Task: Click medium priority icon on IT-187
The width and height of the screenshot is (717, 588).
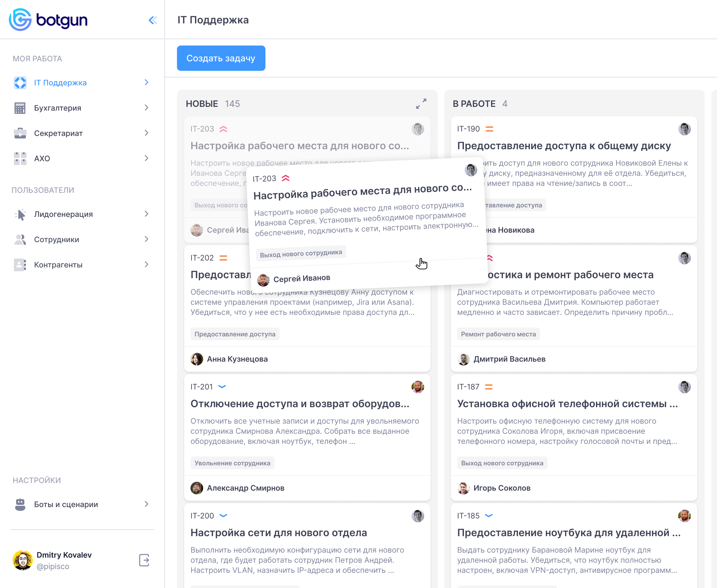Action: (489, 387)
